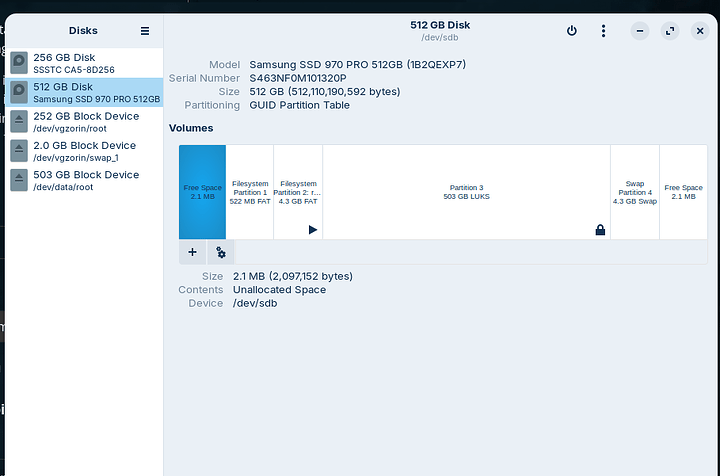Click the 512 GB Disk window title
Viewport: 720px width, 476px height.
(x=440, y=25)
